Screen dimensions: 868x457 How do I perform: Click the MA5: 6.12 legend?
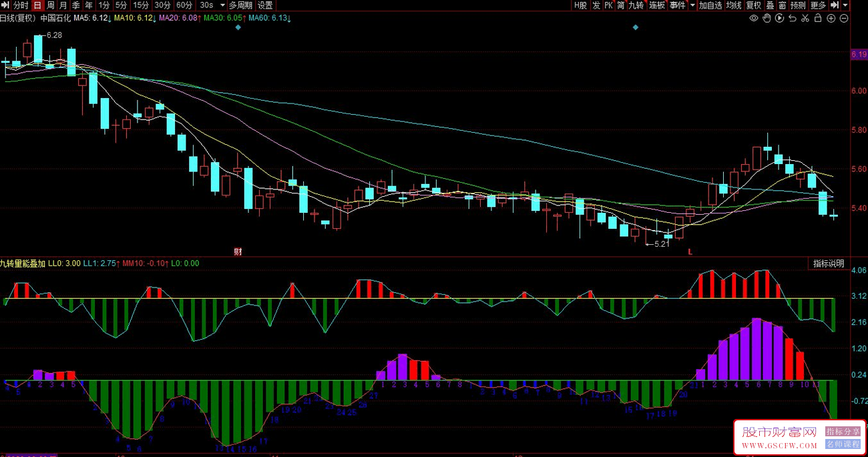click(x=92, y=18)
